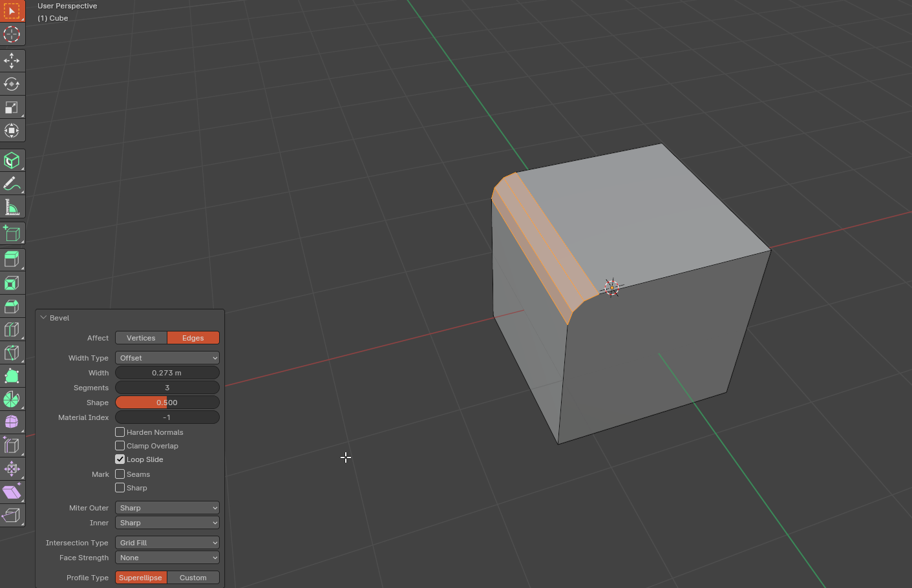This screenshot has width=912, height=588.
Task: Enable the Harden Normals checkbox
Action: coord(120,432)
